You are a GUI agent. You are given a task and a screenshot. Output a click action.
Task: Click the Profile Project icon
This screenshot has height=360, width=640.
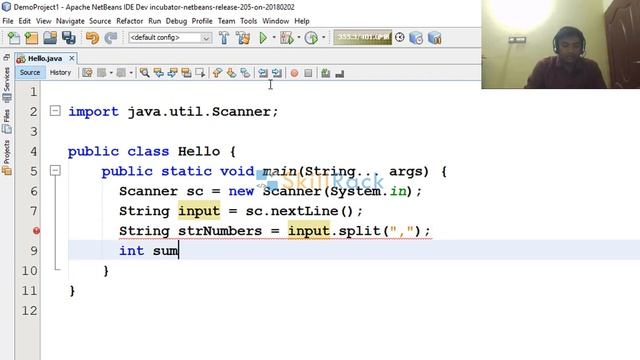[x=311, y=38]
